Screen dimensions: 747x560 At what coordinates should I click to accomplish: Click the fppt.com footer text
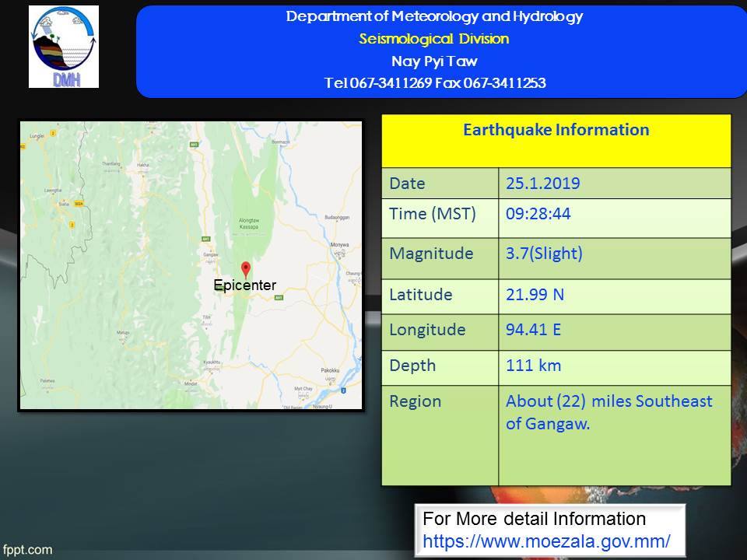pos(27,550)
